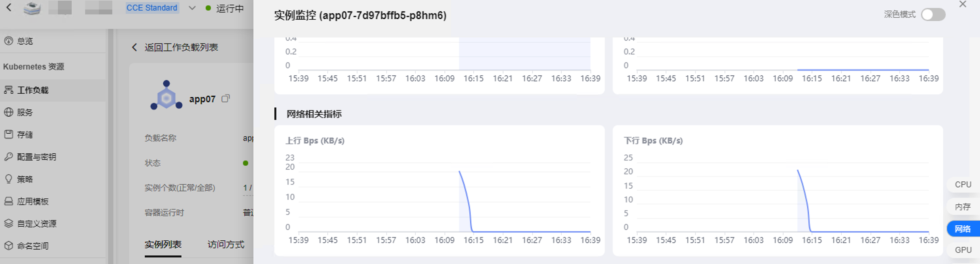The height and width of the screenshot is (264, 980).
Task: Jump to CPU metrics section
Action: 963,185
